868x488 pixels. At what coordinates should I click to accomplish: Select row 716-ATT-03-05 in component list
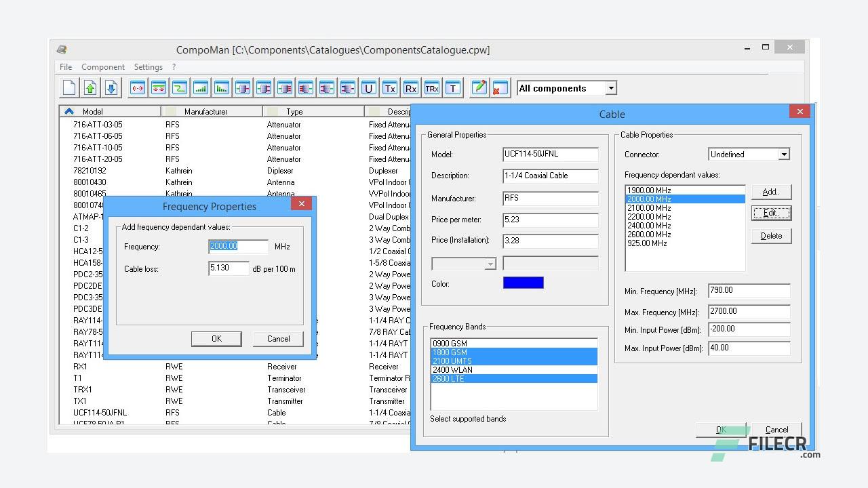pos(234,125)
